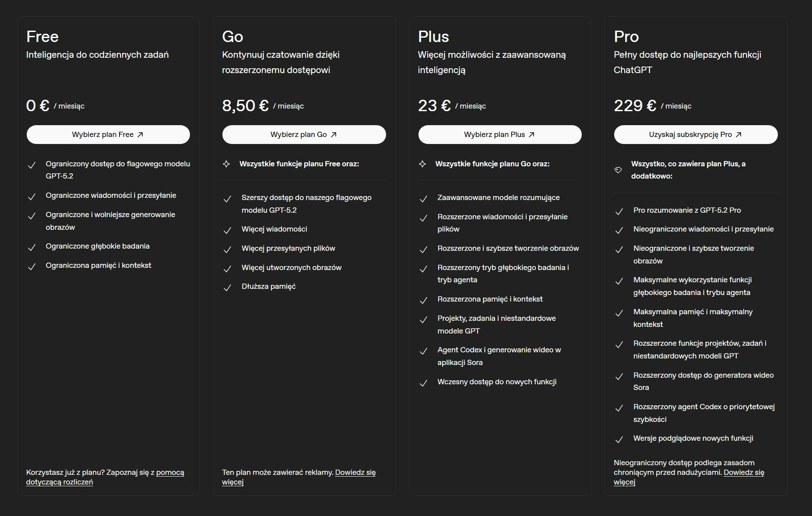Click the Wybierz plan Go button

[304, 135]
